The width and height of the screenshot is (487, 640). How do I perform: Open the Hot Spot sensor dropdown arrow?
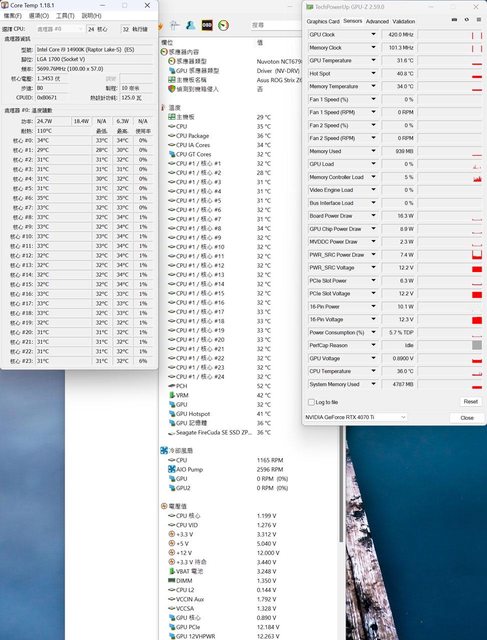point(373,73)
